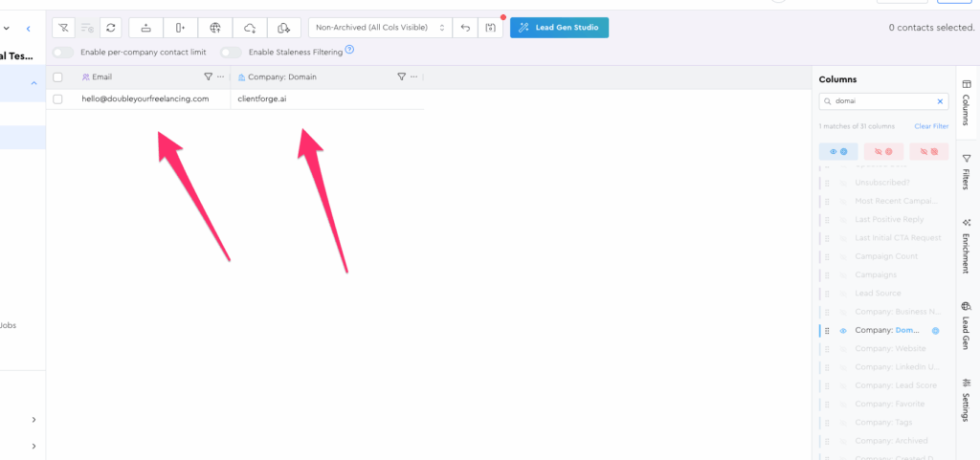The image size is (980, 460).
Task: Click the clear filters funnel icon
Action: [x=63, y=28]
